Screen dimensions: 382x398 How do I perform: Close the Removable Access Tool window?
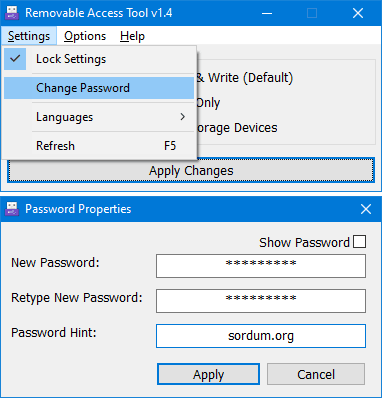coord(358,13)
